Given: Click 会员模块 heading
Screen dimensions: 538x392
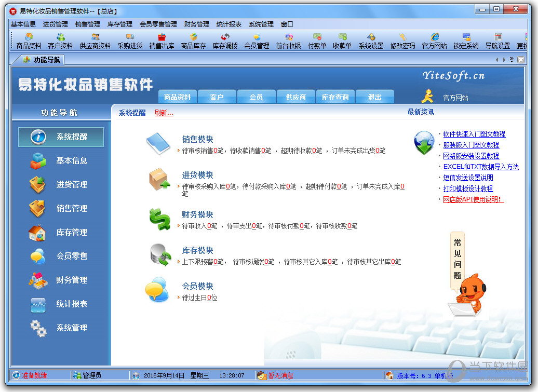Looking at the screenshot, I should [198, 287].
